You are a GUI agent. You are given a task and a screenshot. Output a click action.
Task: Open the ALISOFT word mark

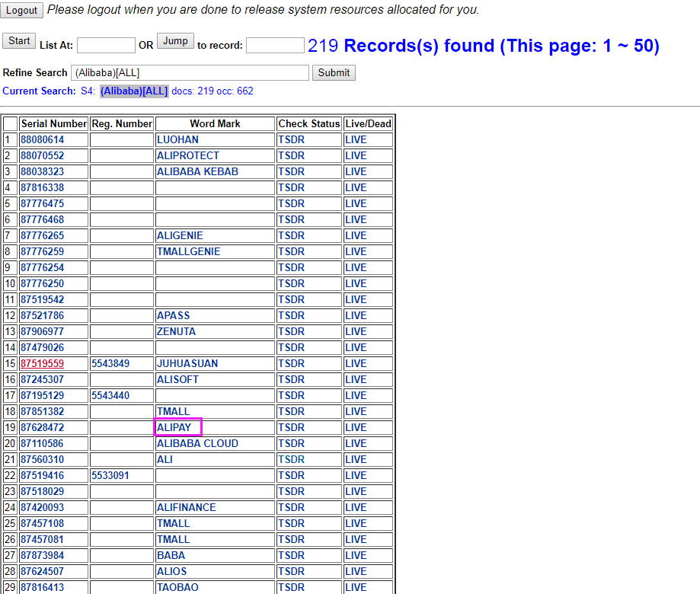[x=177, y=380]
